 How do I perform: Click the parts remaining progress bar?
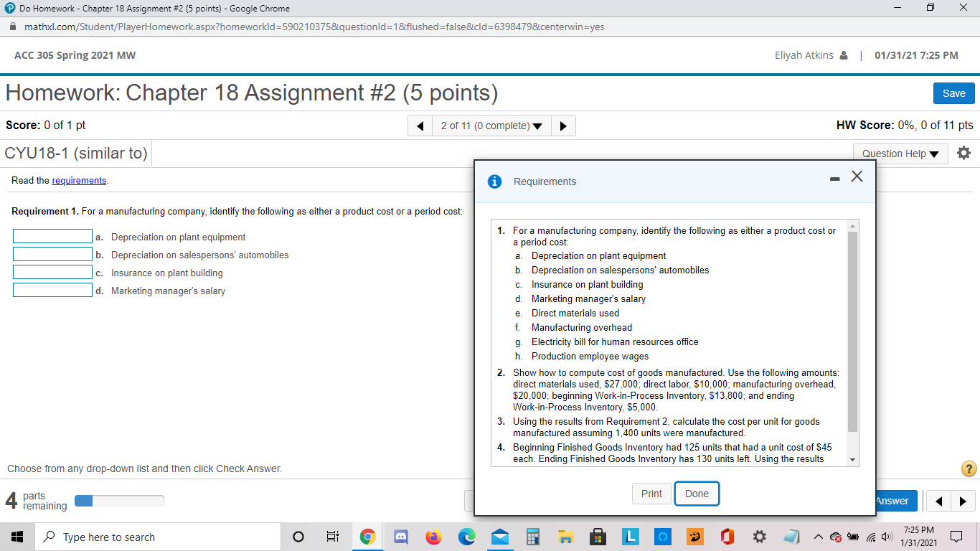coord(119,501)
